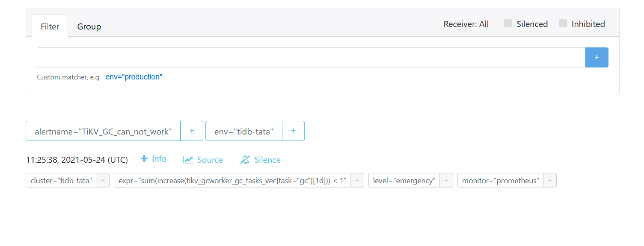Click the level="emergency" label text
Viewport: 644px width, 246px height.
404,181
